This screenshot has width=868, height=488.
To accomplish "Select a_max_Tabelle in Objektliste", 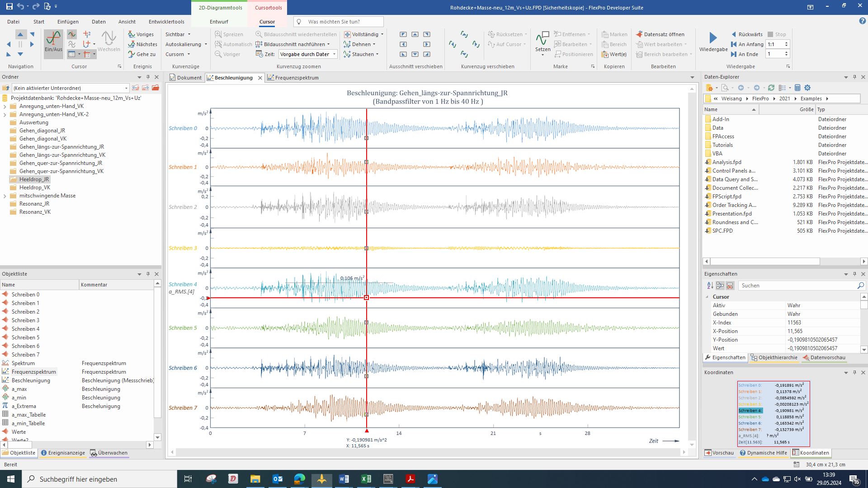I will coord(28,415).
